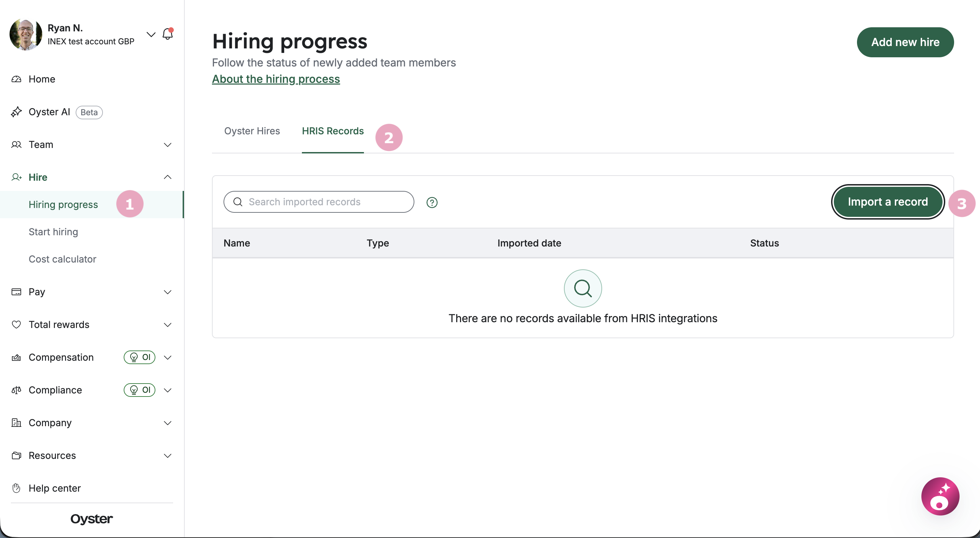The height and width of the screenshot is (538, 980).
Task: Click the OI badge beside Compensation
Action: [x=140, y=357]
